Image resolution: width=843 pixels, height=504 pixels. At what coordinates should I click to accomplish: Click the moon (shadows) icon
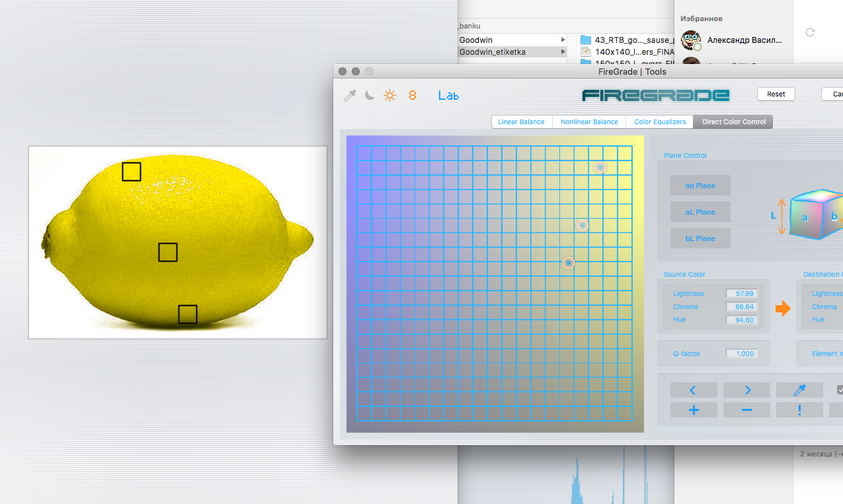(x=370, y=96)
